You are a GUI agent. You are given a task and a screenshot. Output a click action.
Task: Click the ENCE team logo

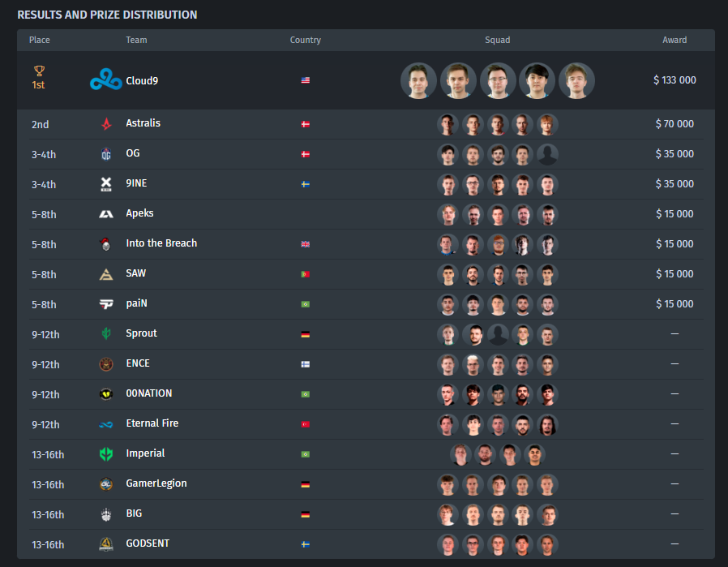[x=106, y=364]
